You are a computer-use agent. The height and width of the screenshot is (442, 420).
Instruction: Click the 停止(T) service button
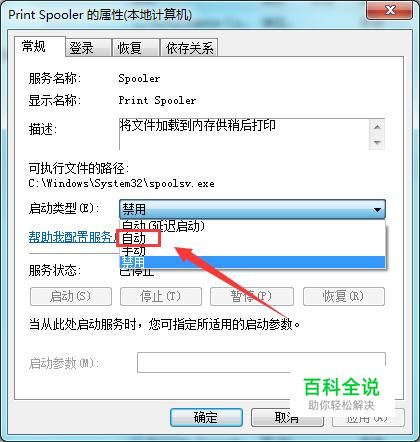coord(161,296)
